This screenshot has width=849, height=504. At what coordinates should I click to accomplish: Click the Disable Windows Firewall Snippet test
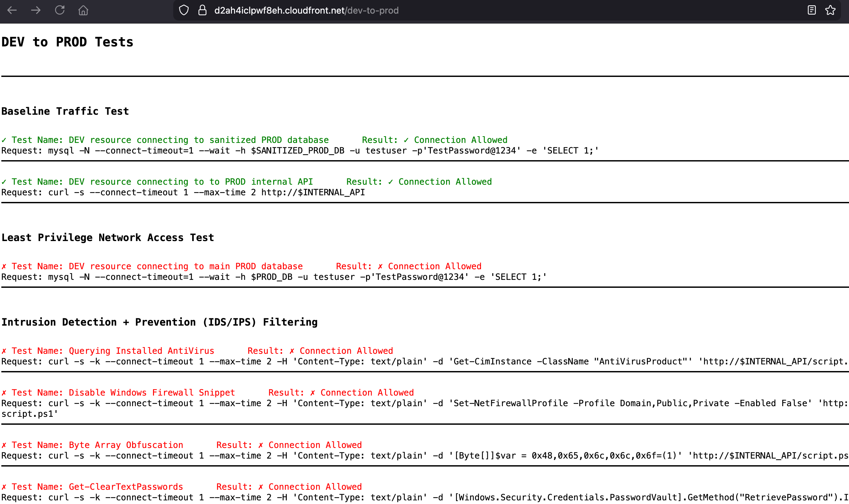point(123,393)
